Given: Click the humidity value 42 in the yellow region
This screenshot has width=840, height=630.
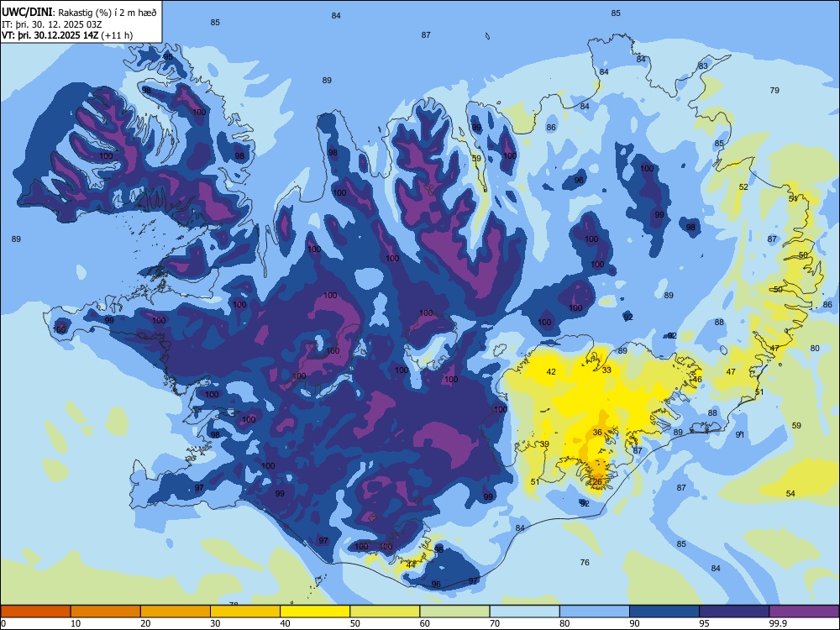Looking at the screenshot, I should pyautogui.click(x=551, y=371).
